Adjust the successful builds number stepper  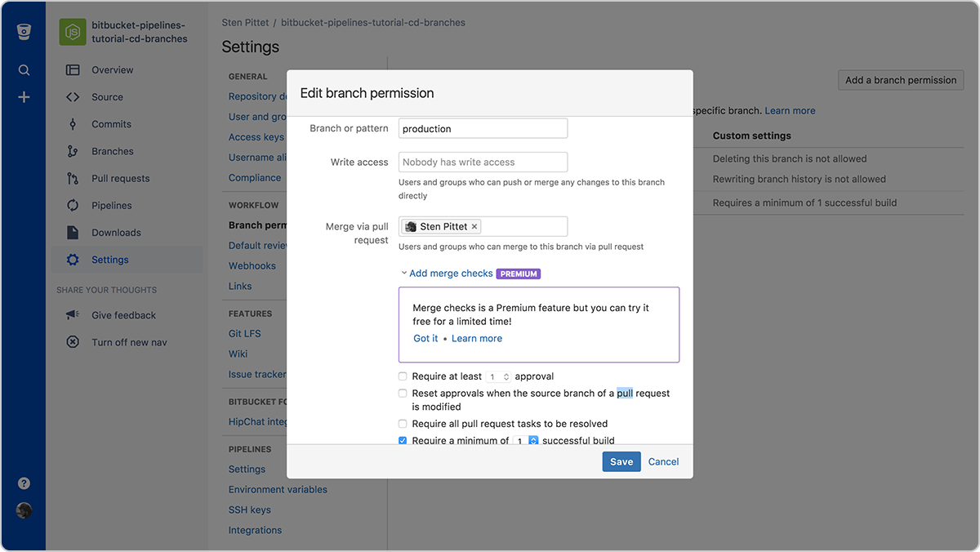tap(532, 440)
